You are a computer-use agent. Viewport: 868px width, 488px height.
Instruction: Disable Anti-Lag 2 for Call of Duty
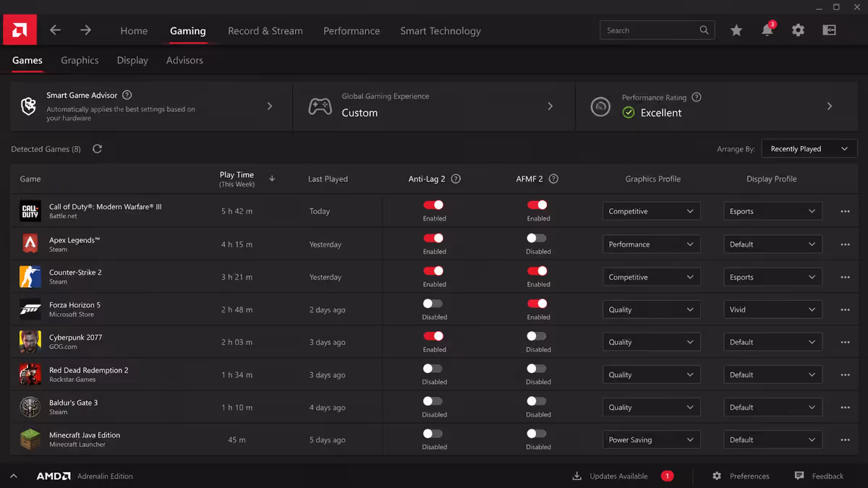[433, 205]
